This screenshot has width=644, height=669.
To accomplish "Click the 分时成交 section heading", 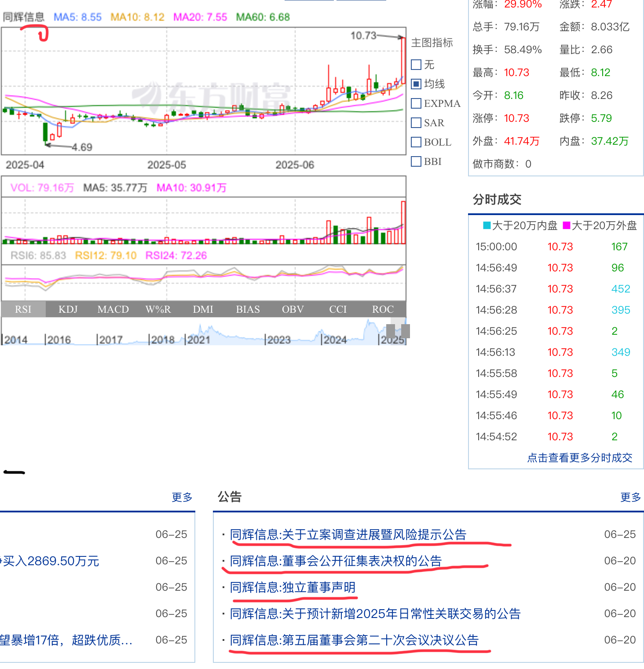I will (x=497, y=200).
